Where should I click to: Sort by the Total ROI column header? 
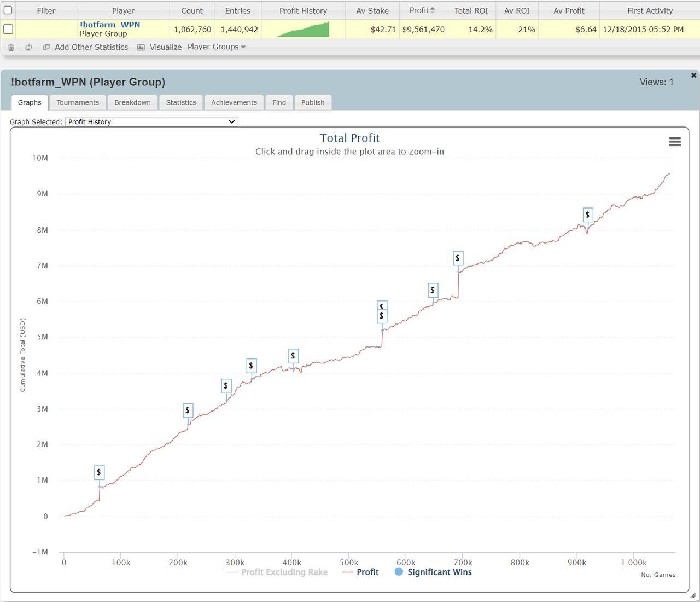click(471, 10)
